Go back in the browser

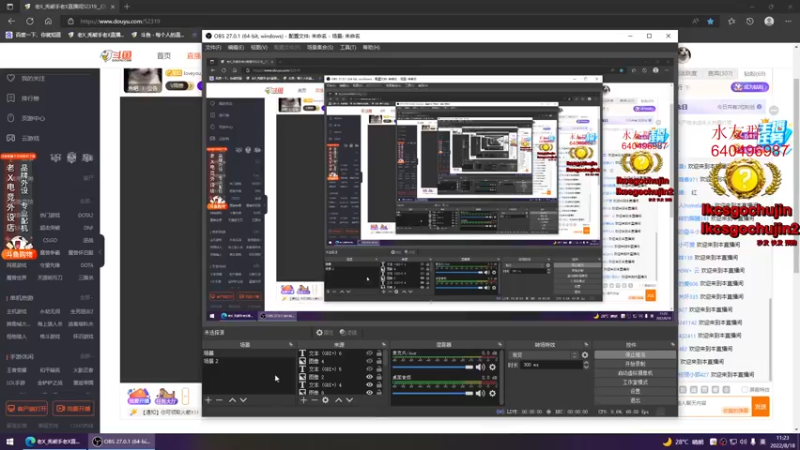point(11,21)
